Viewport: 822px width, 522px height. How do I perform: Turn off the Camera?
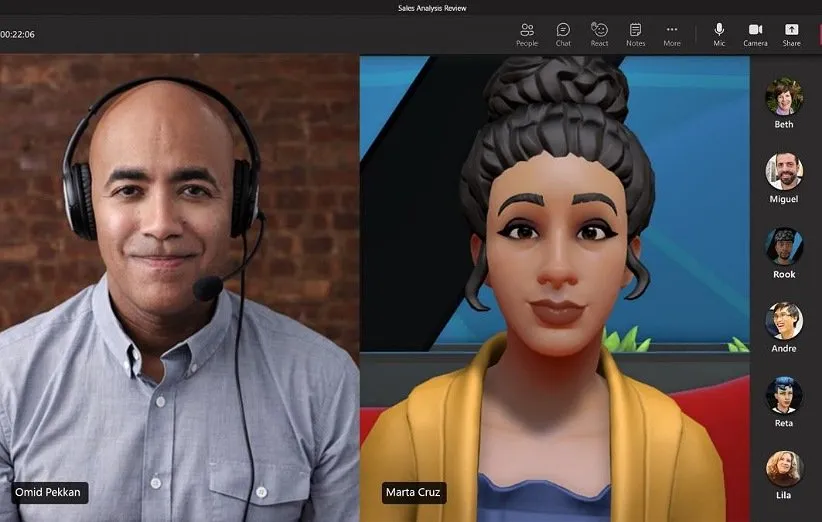click(x=755, y=34)
